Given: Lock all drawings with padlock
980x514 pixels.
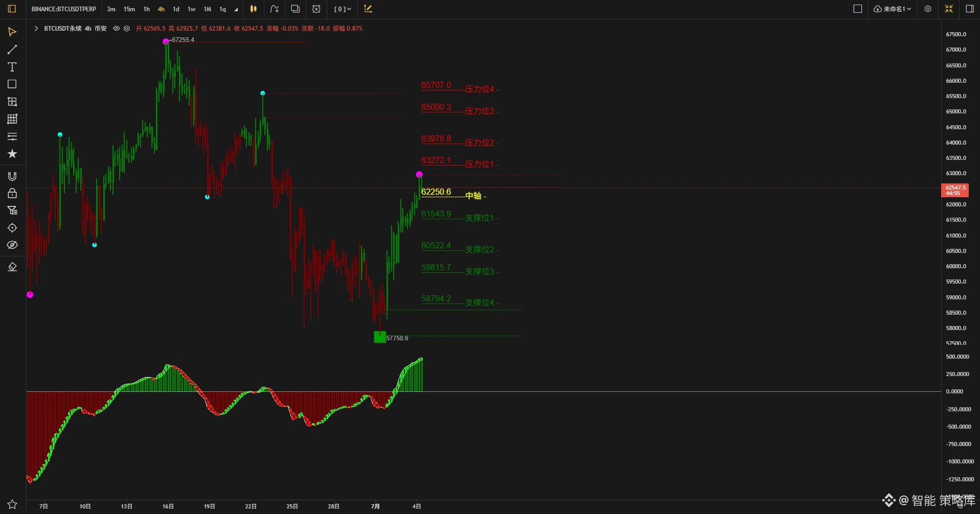Looking at the screenshot, I should [12, 193].
